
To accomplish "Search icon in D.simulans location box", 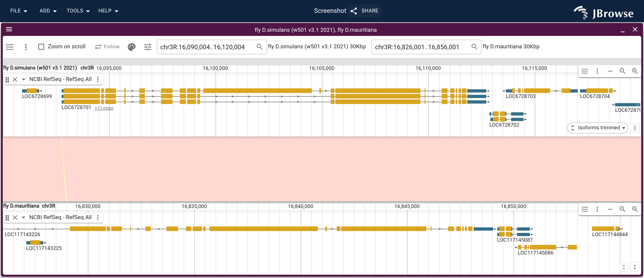I will (x=259, y=47).
